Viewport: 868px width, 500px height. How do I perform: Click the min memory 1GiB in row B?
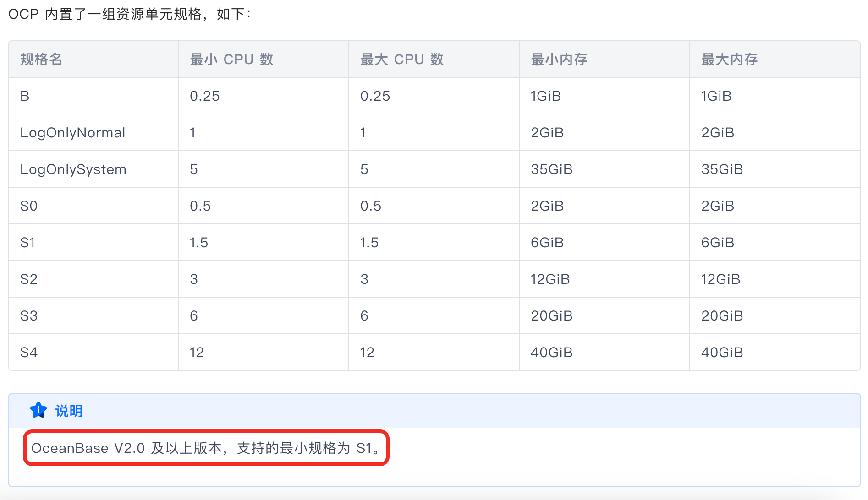click(x=546, y=96)
